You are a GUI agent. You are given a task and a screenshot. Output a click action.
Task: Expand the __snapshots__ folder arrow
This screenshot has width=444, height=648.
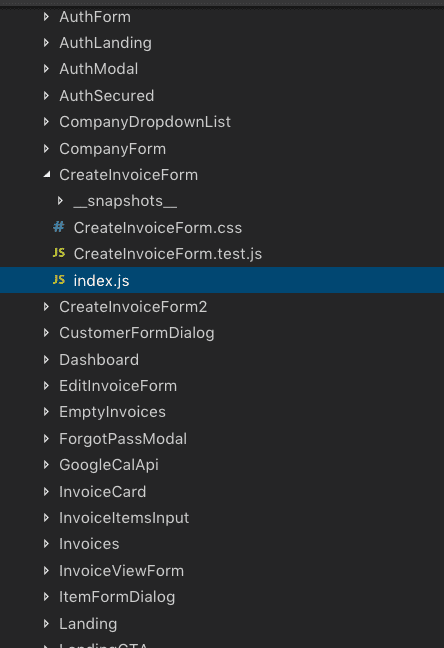coord(60,201)
